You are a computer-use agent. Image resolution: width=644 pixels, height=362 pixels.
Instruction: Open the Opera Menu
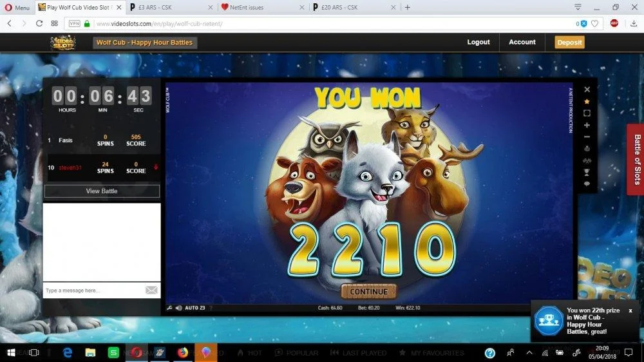point(17,7)
